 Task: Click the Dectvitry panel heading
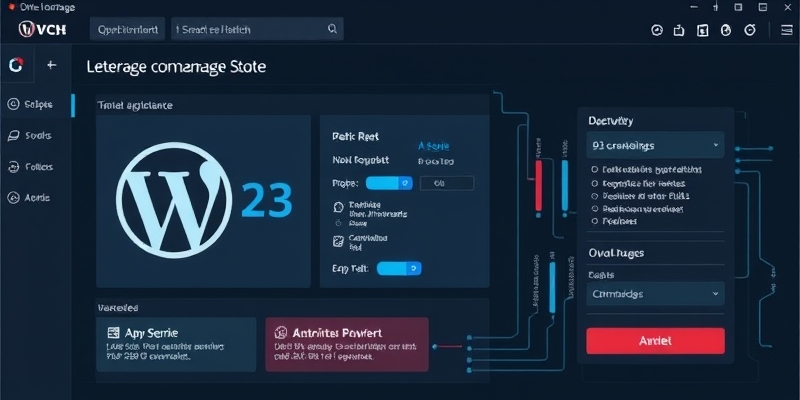[x=611, y=121]
